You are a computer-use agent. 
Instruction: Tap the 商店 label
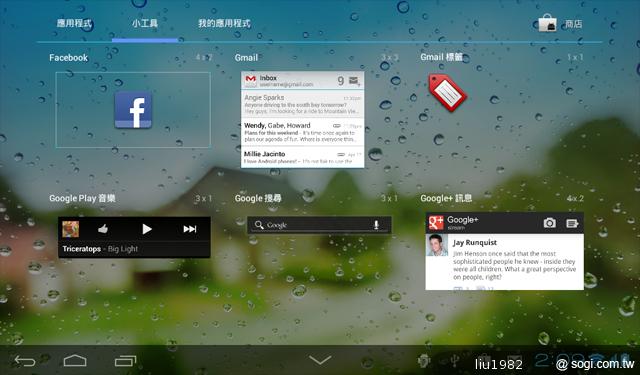coord(573,24)
